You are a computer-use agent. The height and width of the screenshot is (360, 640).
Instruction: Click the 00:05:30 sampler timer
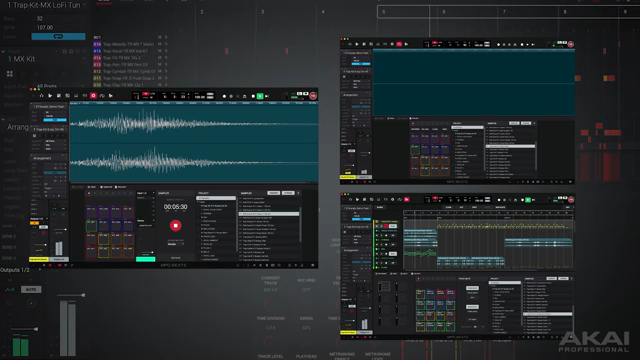coord(176,207)
